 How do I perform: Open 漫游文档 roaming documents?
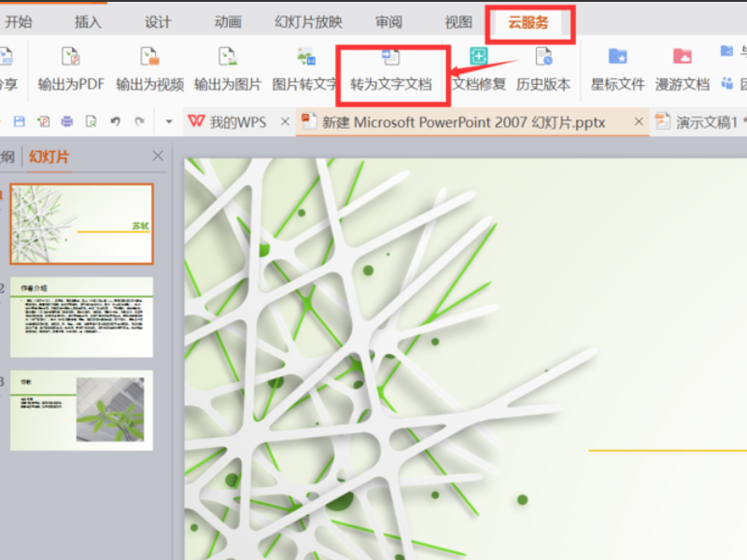pos(683,69)
